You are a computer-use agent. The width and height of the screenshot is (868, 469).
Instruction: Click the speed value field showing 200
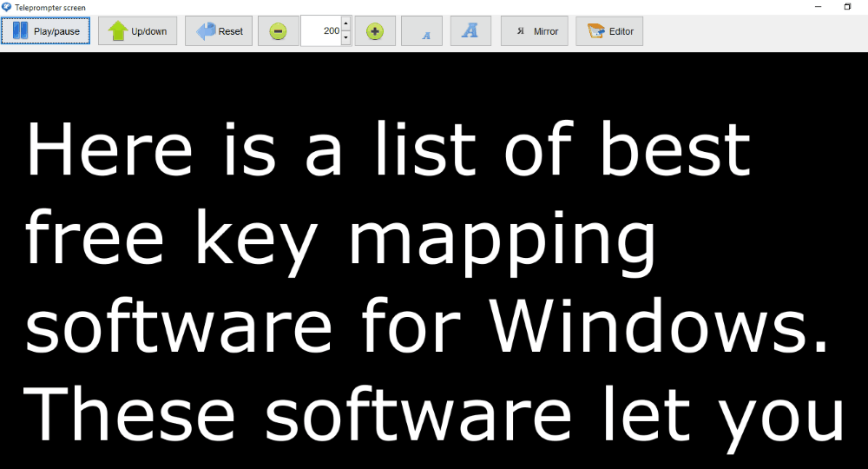(321, 31)
